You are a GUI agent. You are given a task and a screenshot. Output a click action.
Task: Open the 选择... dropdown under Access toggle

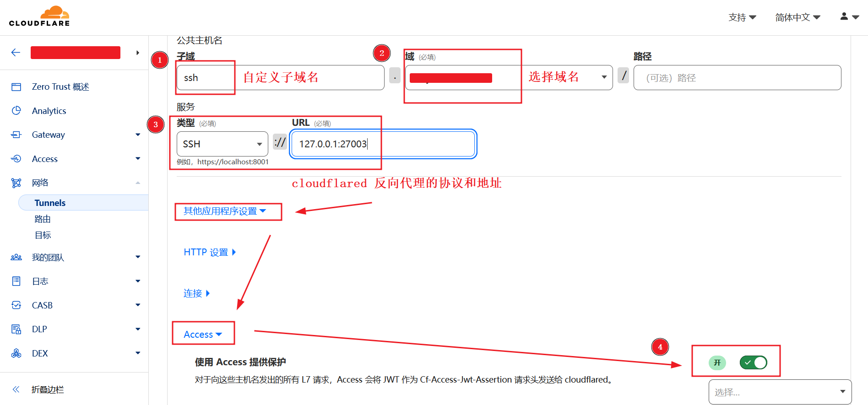point(780,392)
